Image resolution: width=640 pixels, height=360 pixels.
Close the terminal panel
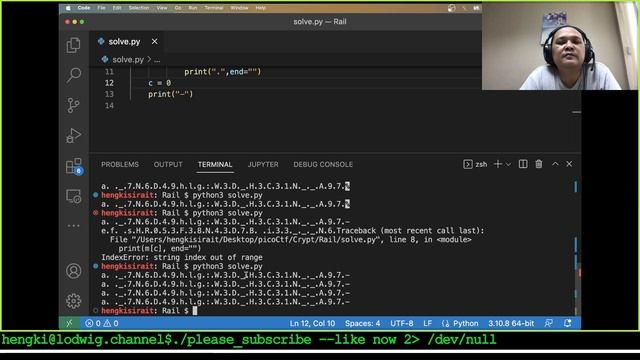pos(569,164)
